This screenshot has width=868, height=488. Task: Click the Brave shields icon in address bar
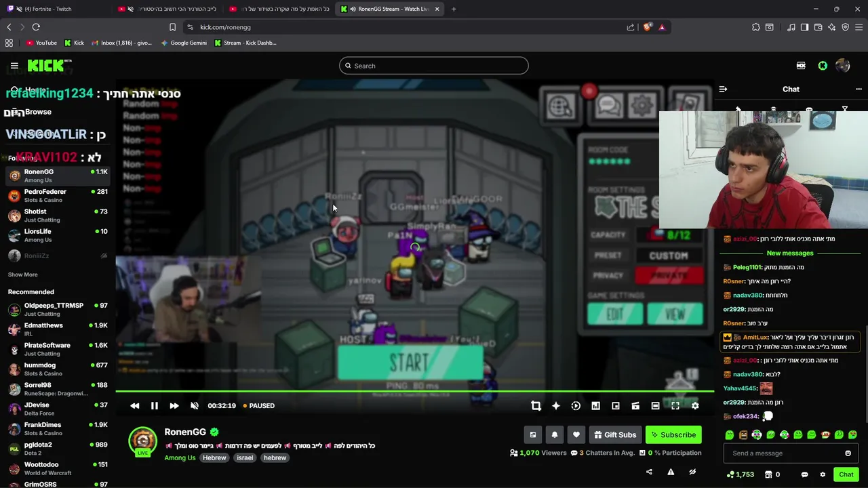tap(648, 27)
